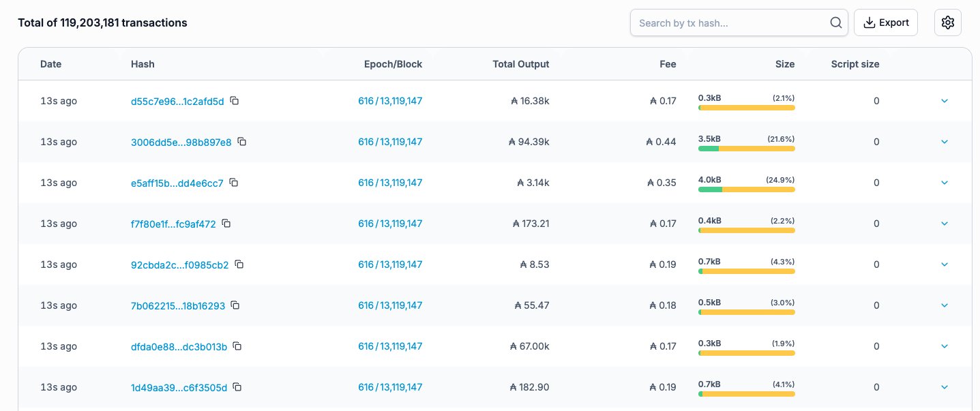This screenshot has height=411, width=980.
Task: Open table settings gear icon
Action: pos(947,22)
